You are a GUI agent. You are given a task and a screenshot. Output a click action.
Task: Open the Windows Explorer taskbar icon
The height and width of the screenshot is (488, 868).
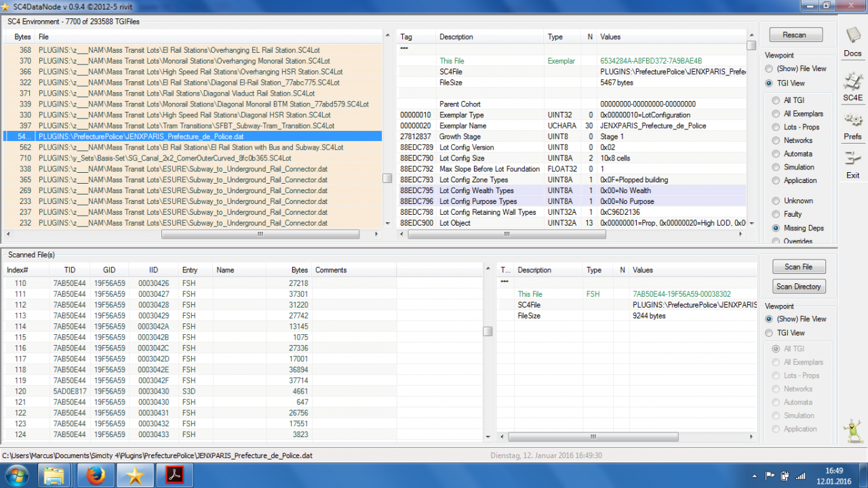click(56, 476)
